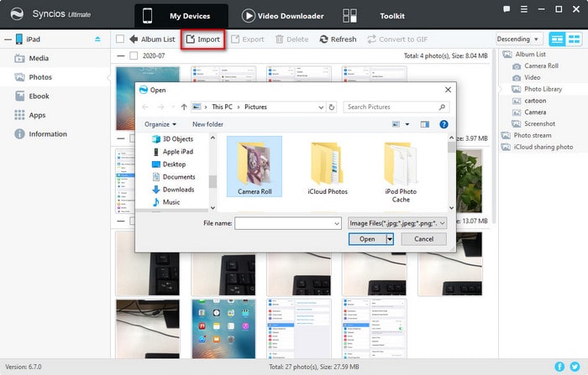Open the Descending sort dropdown

tap(519, 39)
